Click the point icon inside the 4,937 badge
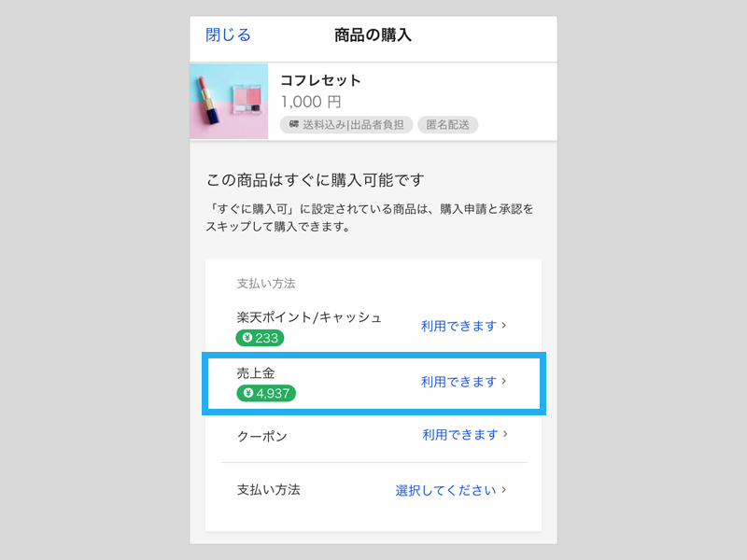Screen dimensions: 747x560 click(247, 394)
